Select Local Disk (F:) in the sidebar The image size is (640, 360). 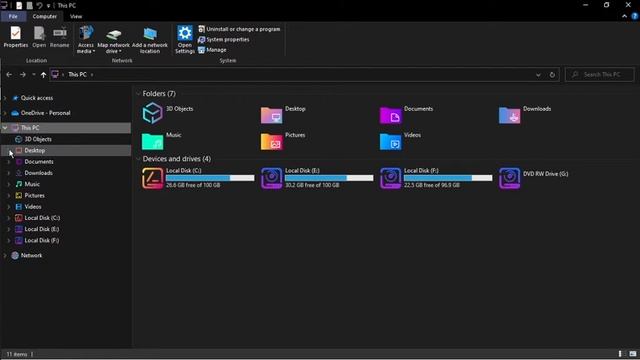click(x=42, y=240)
